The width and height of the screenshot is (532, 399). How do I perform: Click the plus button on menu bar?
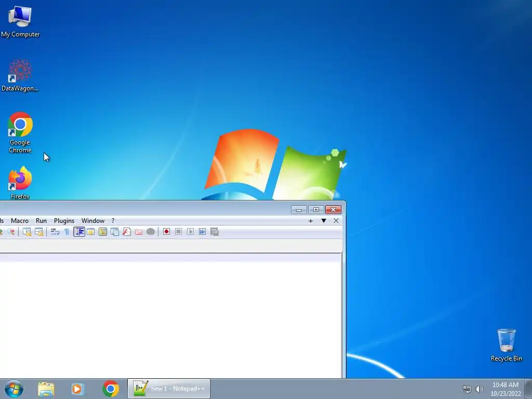(x=311, y=221)
